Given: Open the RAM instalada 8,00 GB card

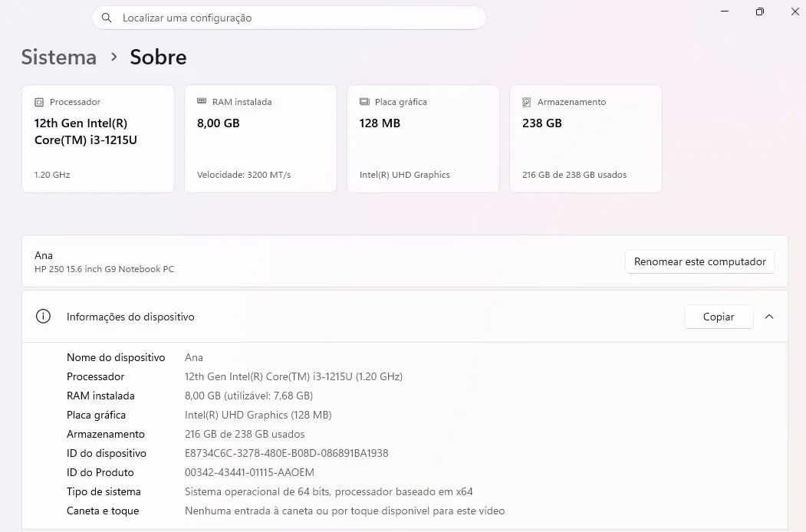Looking at the screenshot, I should coord(261,139).
